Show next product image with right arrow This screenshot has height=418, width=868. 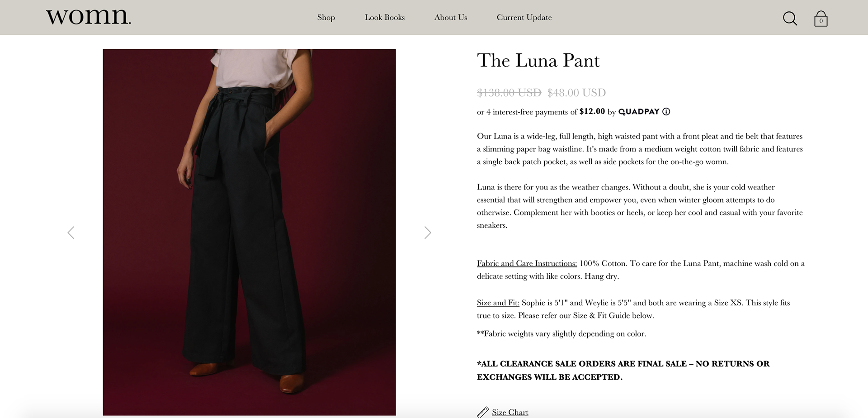[x=428, y=233]
